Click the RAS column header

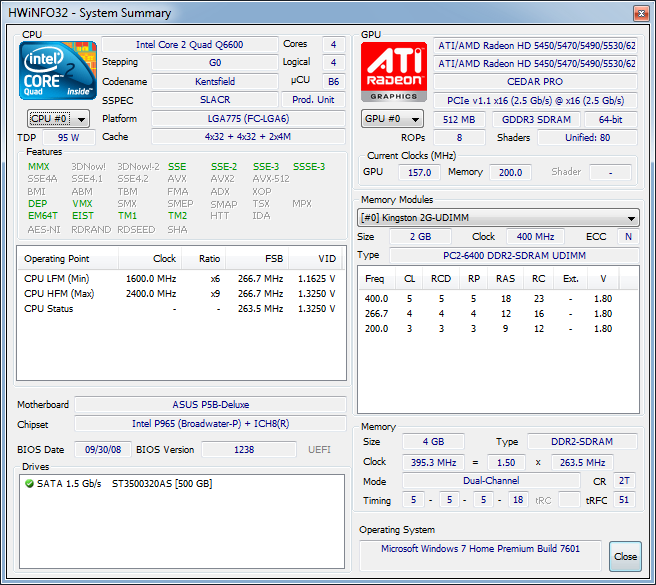point(505,279)
